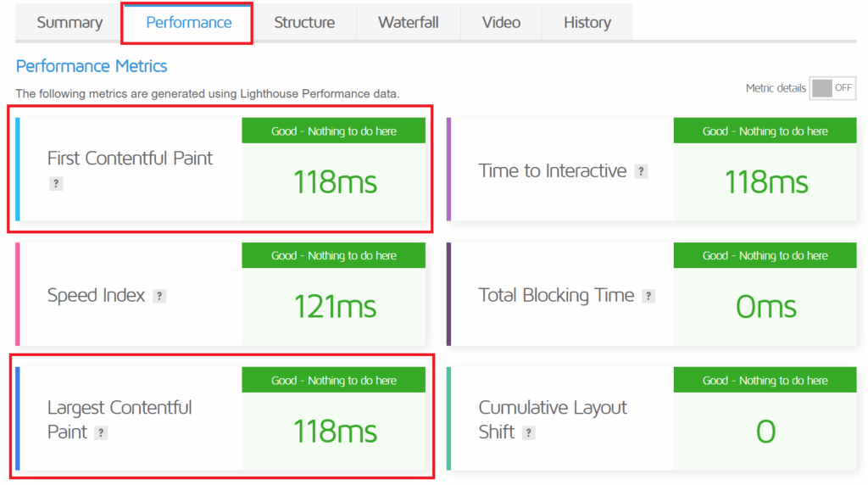The image size is (868, 485).
Task: Go to the Waterfall tab
Action: [408, 23]
